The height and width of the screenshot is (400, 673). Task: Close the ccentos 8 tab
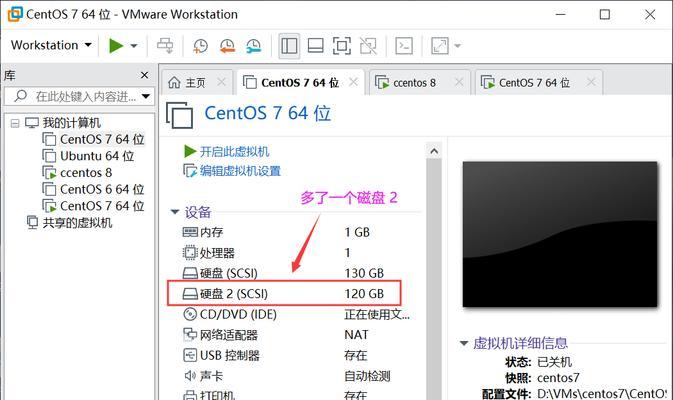click(x=459, y=82)
